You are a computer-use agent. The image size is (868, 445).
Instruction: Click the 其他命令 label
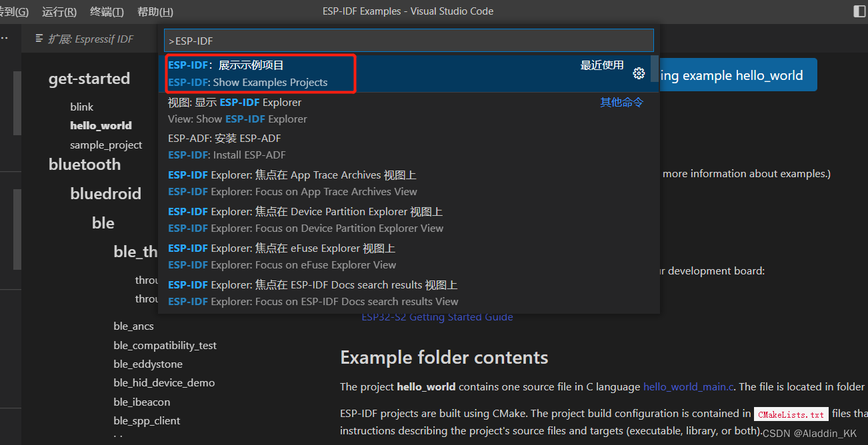click(622, 102)
